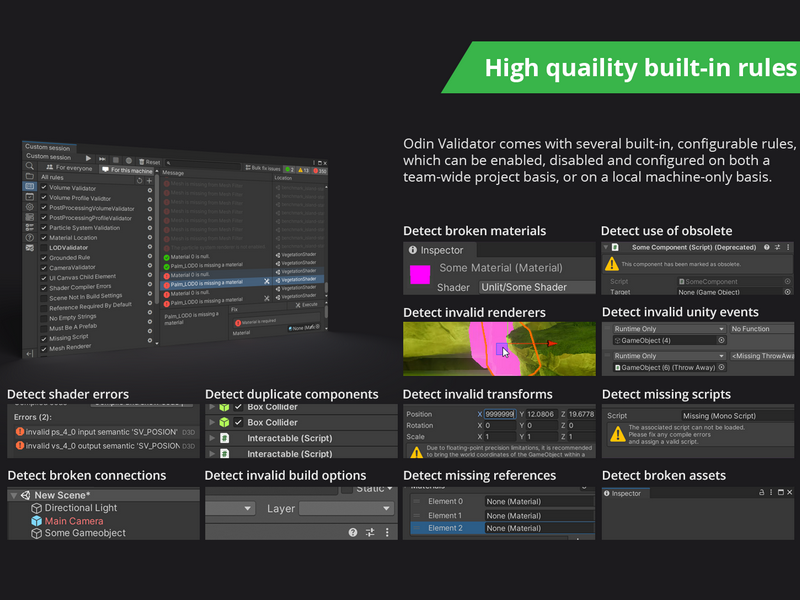Image resolution: width=800 pixels, height=600 pixels.
Task: Click the magenta Some Material preview swatch
Action: click(x=420, y=275)
